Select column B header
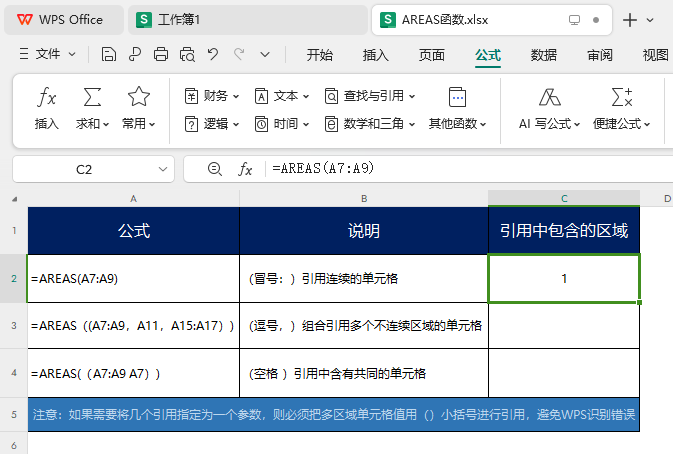 coord(364,199)
